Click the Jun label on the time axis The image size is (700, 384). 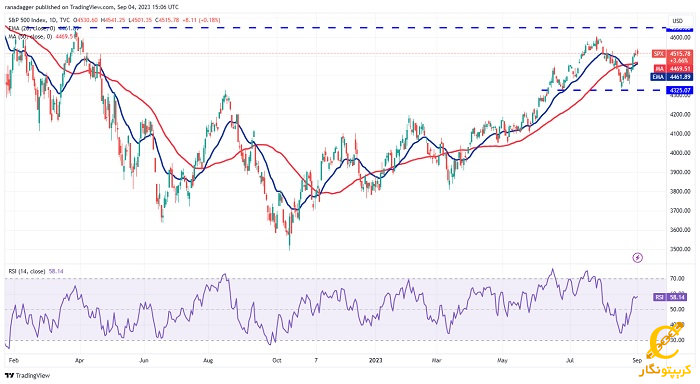click(144, 360)
